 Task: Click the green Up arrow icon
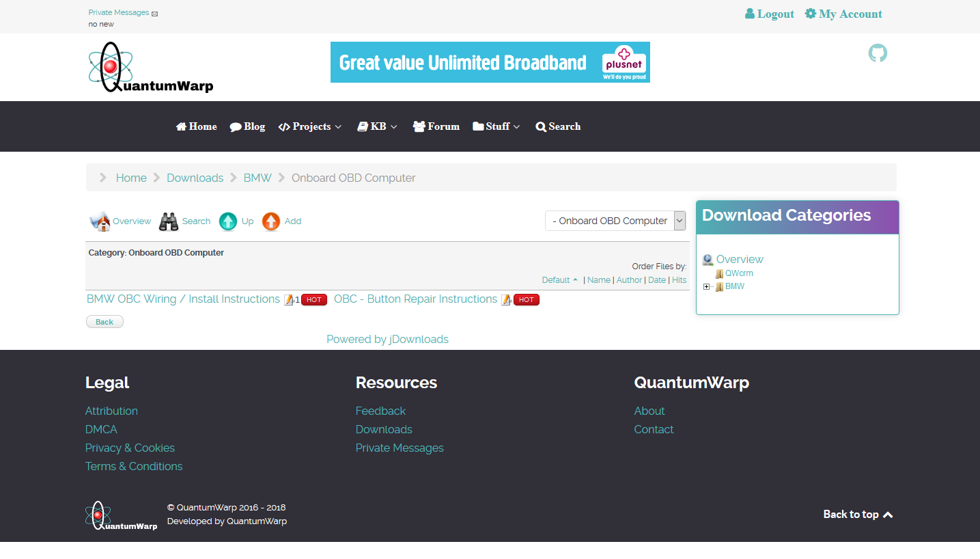coord(228,221)
